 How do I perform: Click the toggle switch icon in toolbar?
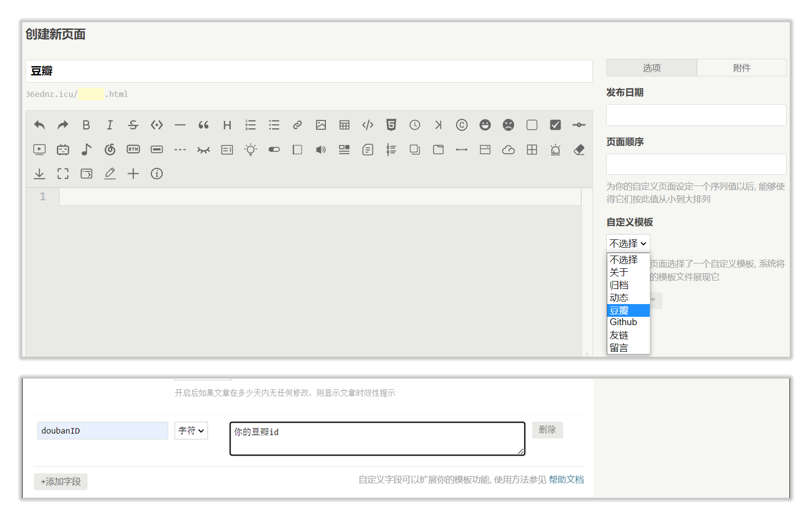pyautogui.click(x=274, y=150)
